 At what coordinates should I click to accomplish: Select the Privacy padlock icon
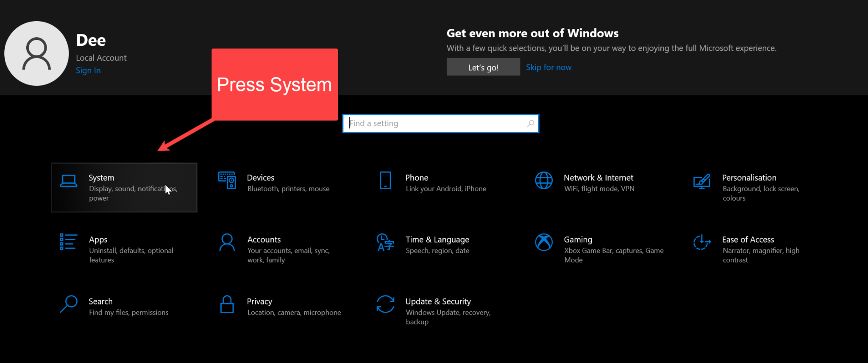point(227,304)
